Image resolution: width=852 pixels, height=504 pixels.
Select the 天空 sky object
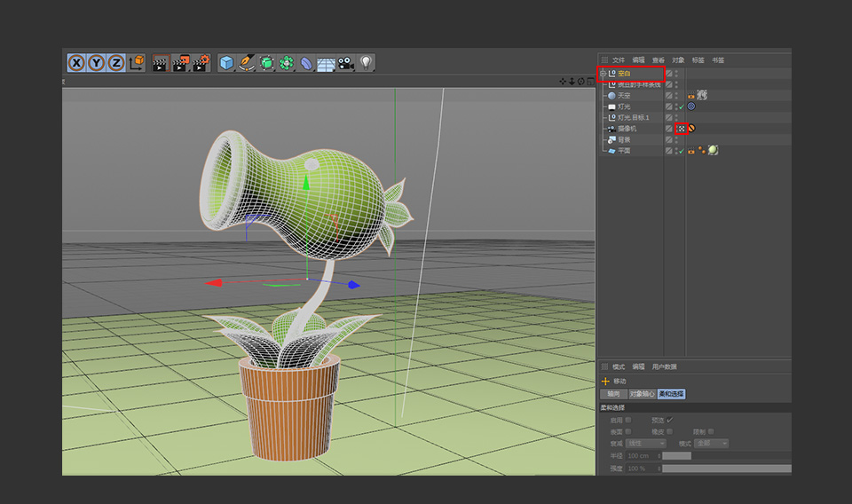click(624, 96)
